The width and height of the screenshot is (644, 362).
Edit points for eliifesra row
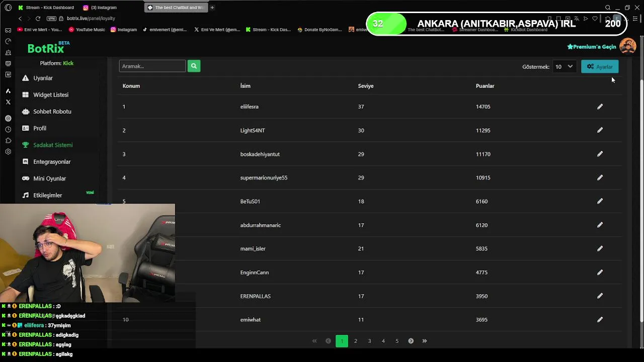600,107
